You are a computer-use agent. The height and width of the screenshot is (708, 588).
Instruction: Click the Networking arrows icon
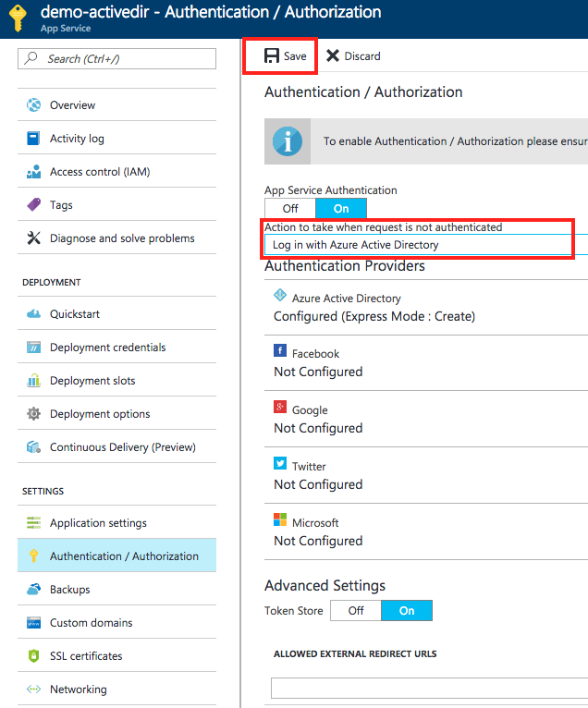34,689
